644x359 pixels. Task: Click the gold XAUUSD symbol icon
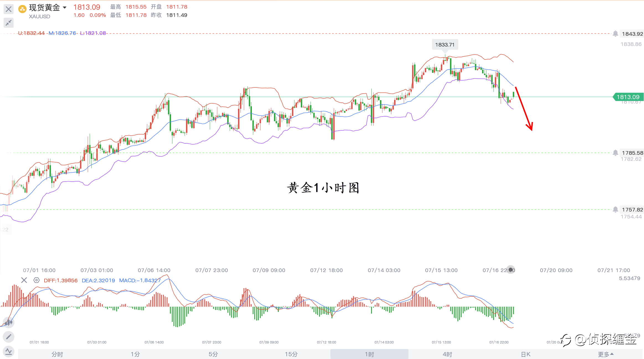pyautogui.click(x=22, y=9)
